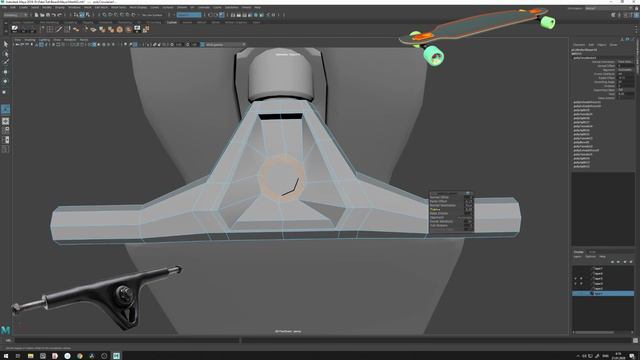Screen dimensions: 640x360
Task: Collapse the in-view editor with its arrow
Action: coord(468,193)
